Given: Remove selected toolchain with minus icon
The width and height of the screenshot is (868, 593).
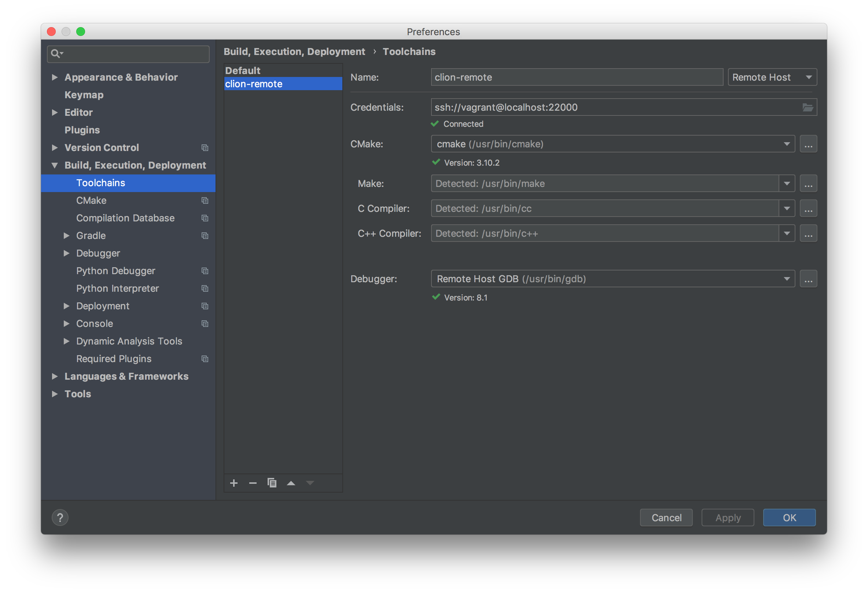Looking at the screenshot, I should point(253,483).
